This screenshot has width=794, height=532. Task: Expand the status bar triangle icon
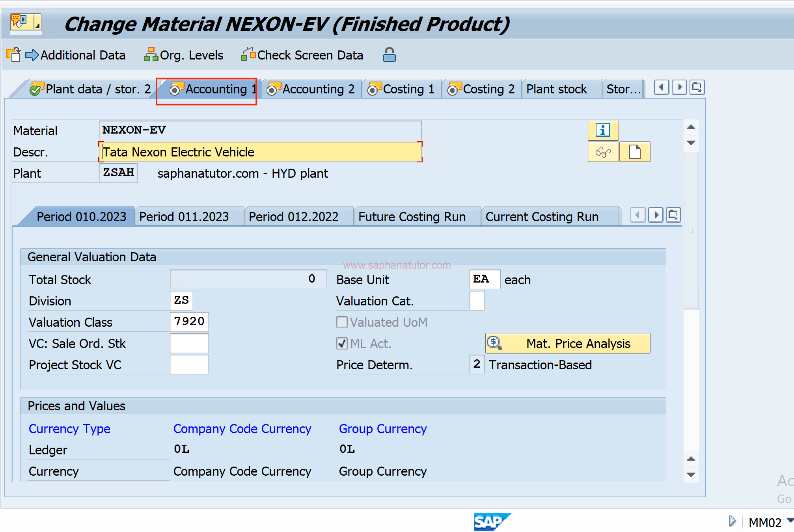click(732, 521)
